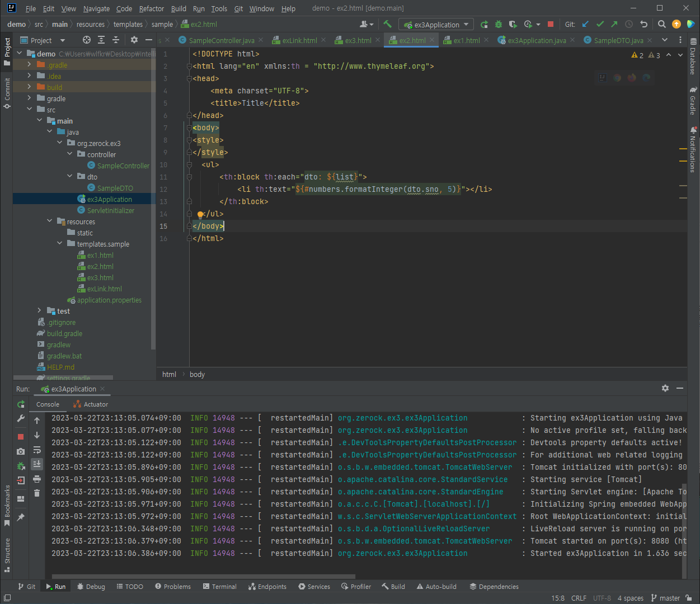Viewport: 700px width, 604px height.
Task: Toggle scroll to end in Run console
Action: tap(37, 464)
